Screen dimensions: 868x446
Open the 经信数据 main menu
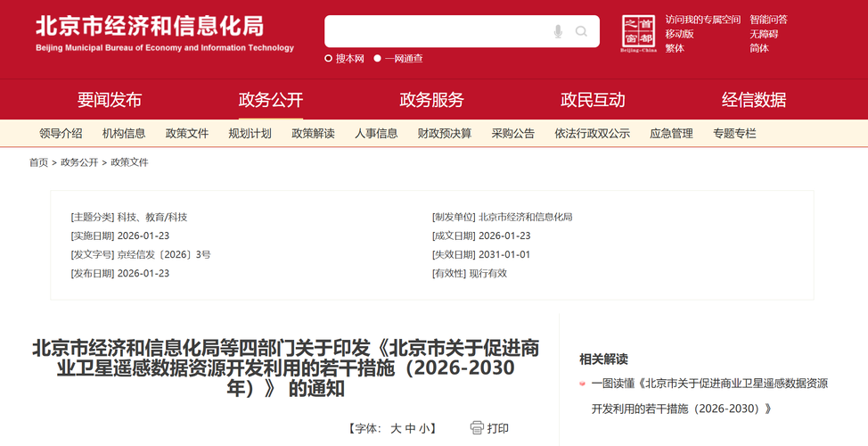tap(754, 100)
